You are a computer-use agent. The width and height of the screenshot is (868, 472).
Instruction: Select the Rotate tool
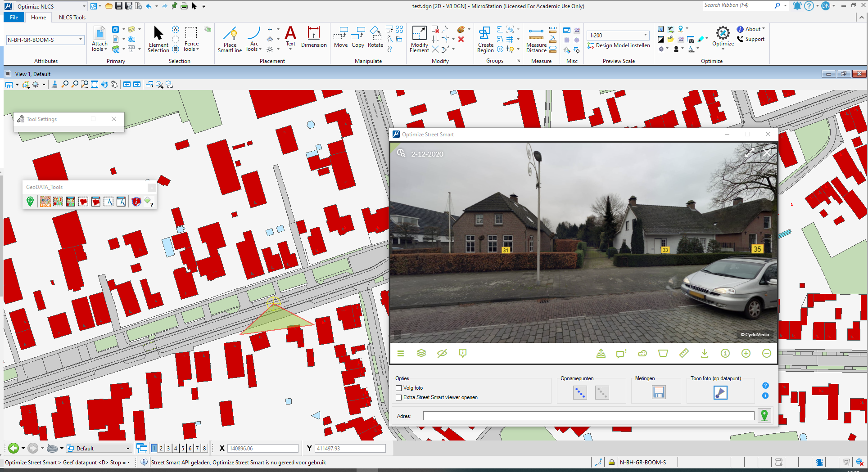coord(375,37)
